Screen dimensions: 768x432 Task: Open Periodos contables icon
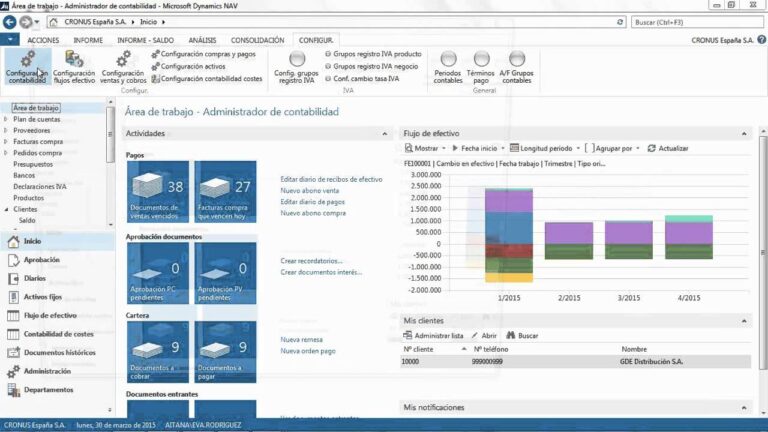tap(448, 67)
